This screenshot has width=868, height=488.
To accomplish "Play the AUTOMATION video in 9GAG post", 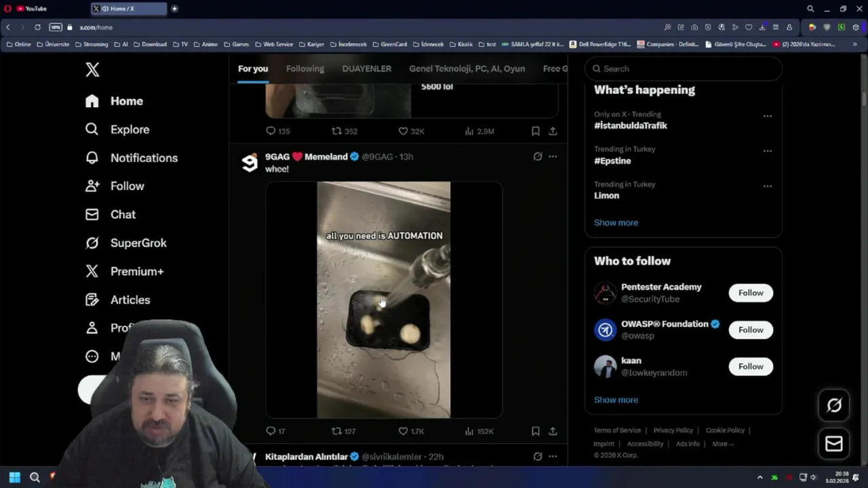I will 384,300.
